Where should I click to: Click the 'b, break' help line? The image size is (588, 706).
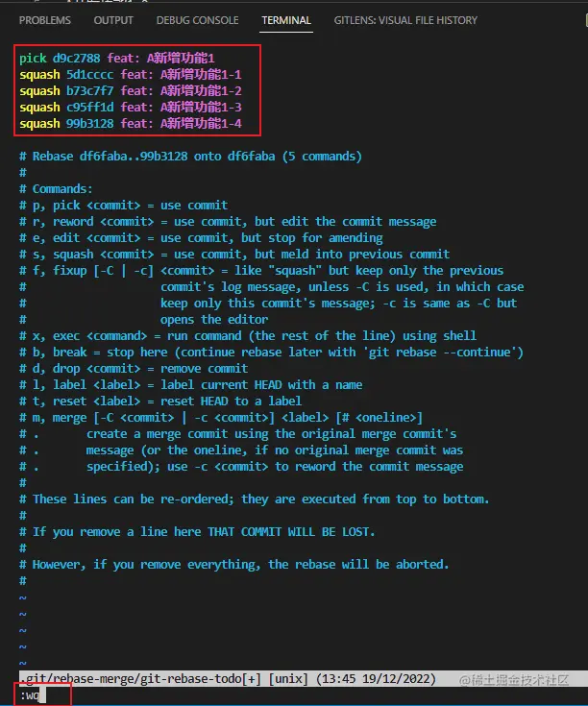272,353
